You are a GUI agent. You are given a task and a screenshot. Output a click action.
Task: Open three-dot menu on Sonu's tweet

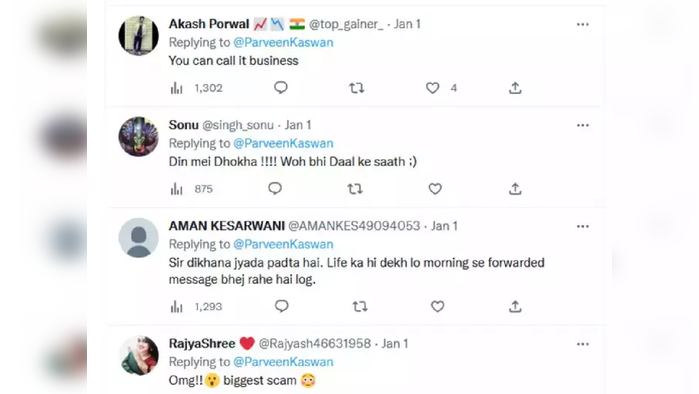click(x=583, y=126)
